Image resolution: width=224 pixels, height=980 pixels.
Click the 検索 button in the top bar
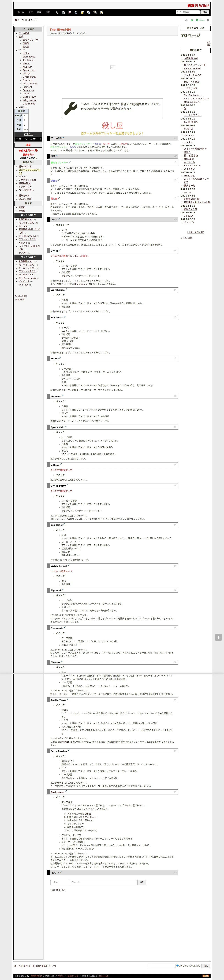[205, 12]
